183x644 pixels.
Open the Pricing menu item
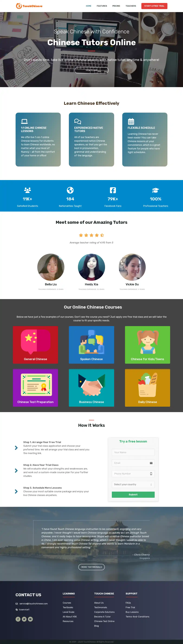click(116, 6)
